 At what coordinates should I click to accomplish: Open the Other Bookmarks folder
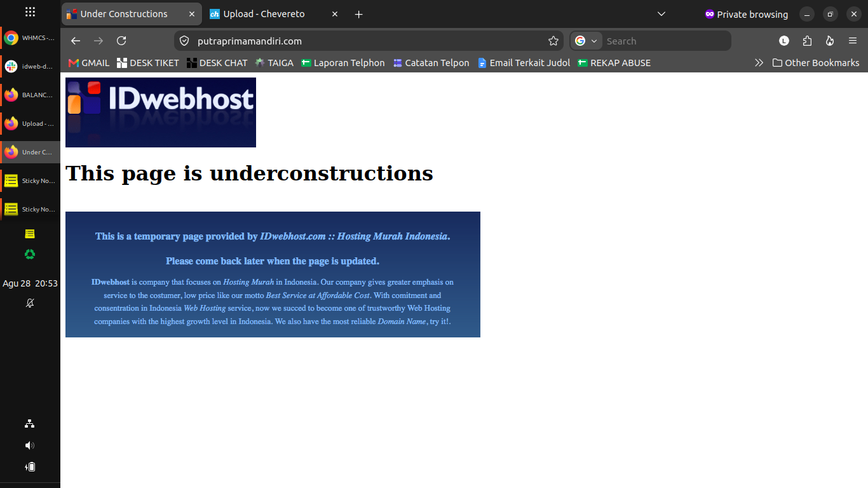[x=816, y=63]
